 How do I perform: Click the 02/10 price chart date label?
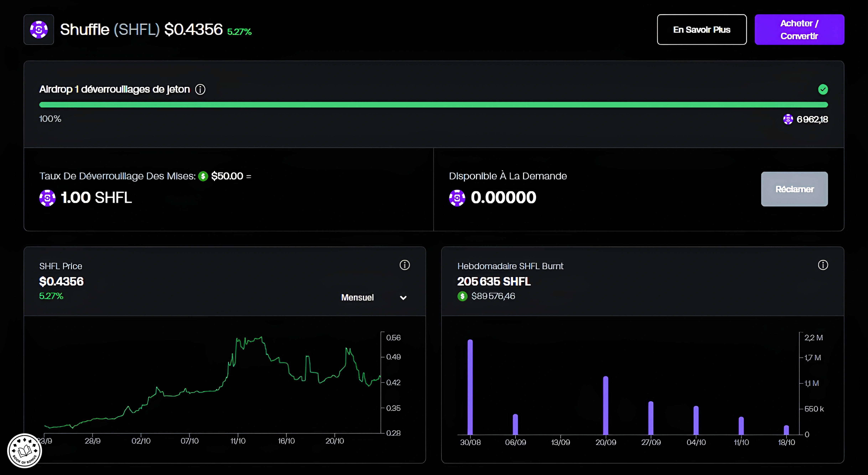[x=141, y=441]
